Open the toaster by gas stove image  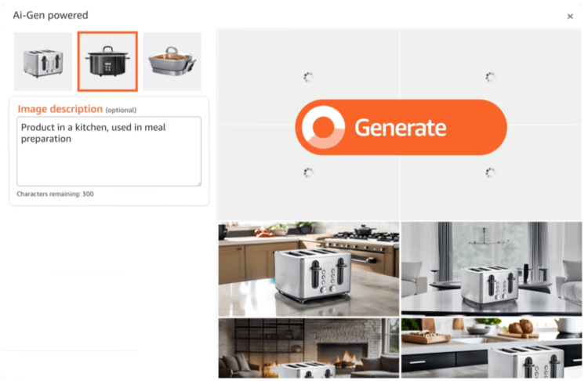(x=309, y=269)
